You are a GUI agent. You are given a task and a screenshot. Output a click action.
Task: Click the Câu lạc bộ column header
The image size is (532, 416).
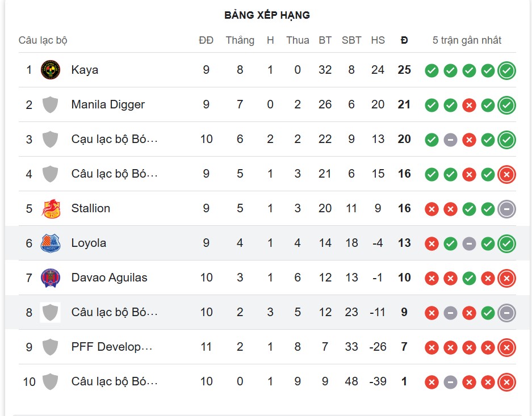click(43, 40)
